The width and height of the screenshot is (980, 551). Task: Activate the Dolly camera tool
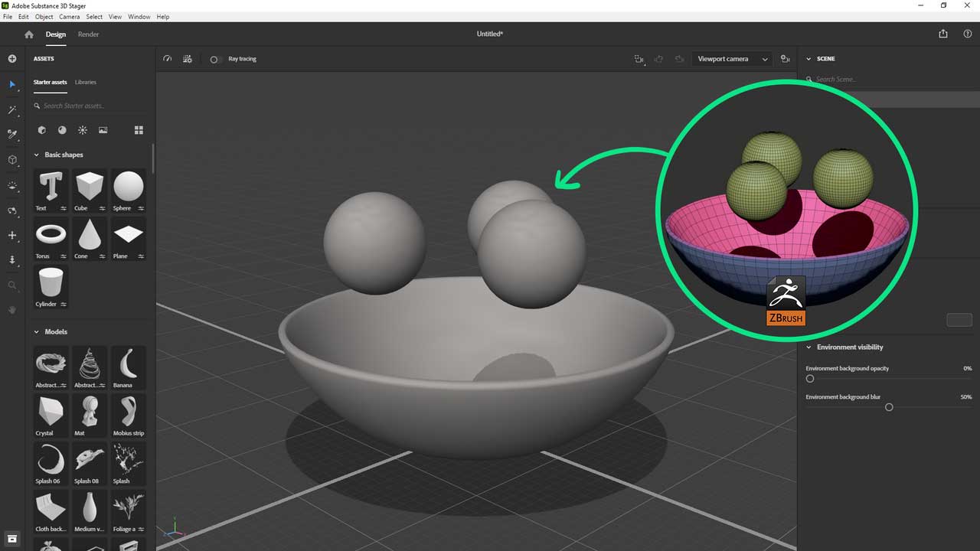click(x=11, y=260)
